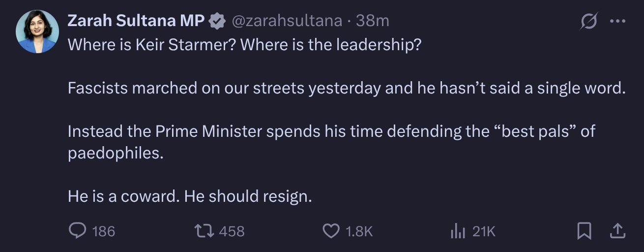Click the sentence starting 'Fascists marched on our streets'

(x=346, y=88)
